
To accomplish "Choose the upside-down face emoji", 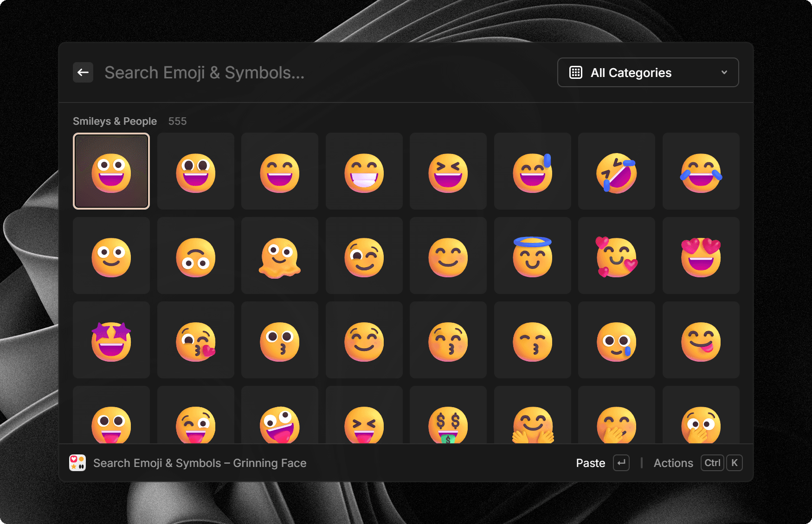I will pyautogui.click(x=195, y=256).
